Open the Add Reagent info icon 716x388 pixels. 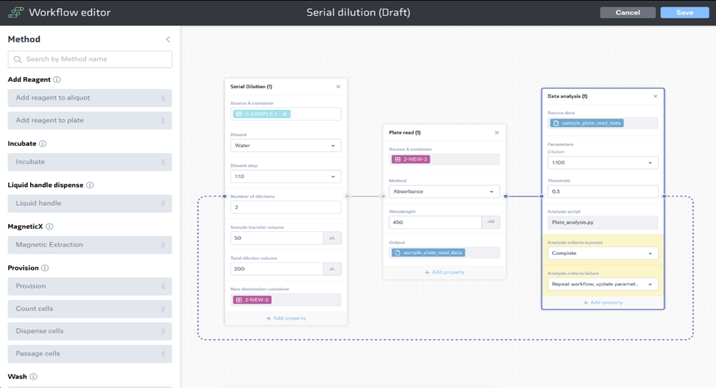click(x=57, y=79)
